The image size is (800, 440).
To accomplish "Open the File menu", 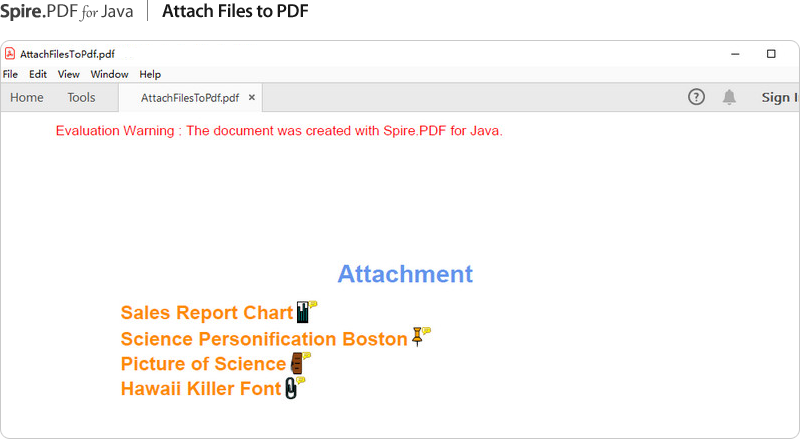I will tap(10, 74).
